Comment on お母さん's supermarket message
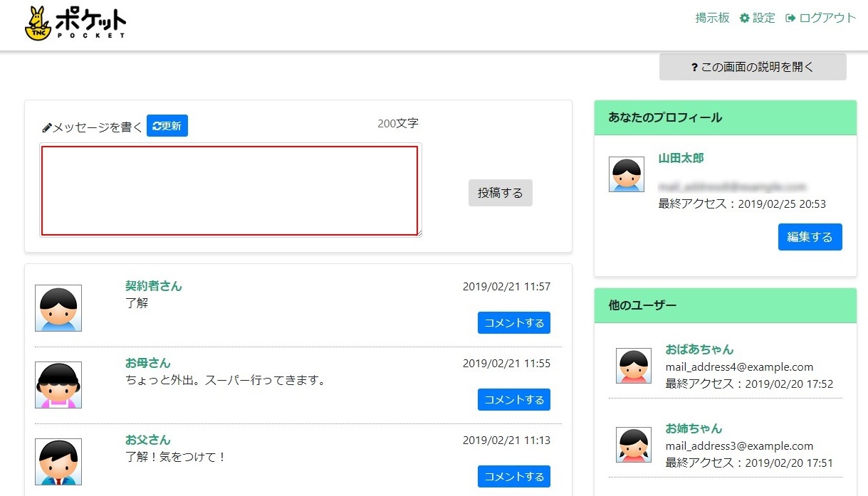 (513, 399)
